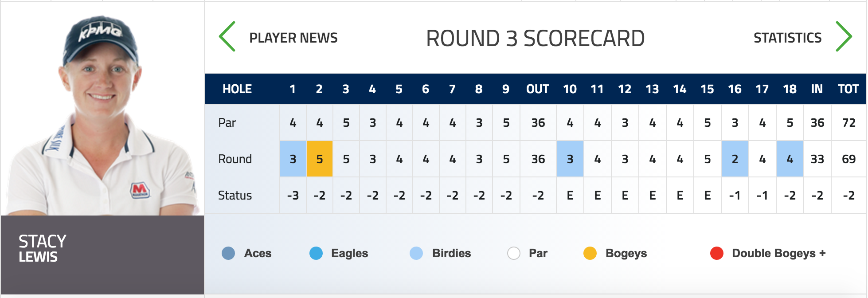Viewport: 868px width, 298px height.
Task: Select the hole 1 birdie score cell
Action: 293,159
